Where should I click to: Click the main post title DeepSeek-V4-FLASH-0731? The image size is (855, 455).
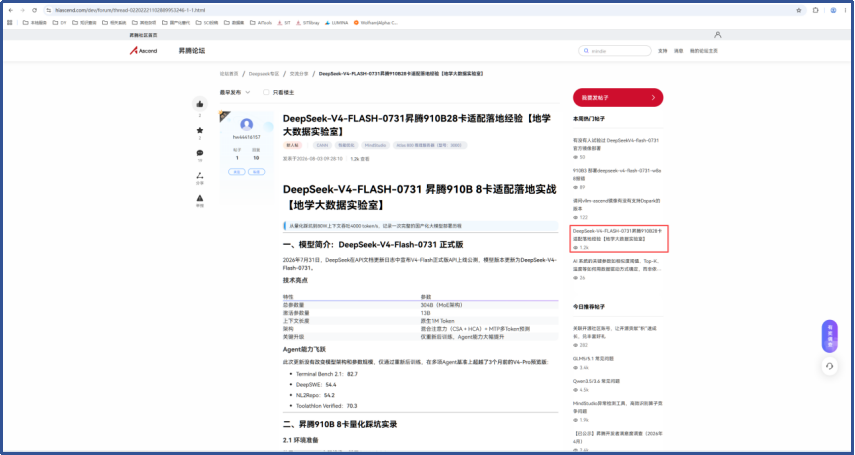(x=417, y=125)
